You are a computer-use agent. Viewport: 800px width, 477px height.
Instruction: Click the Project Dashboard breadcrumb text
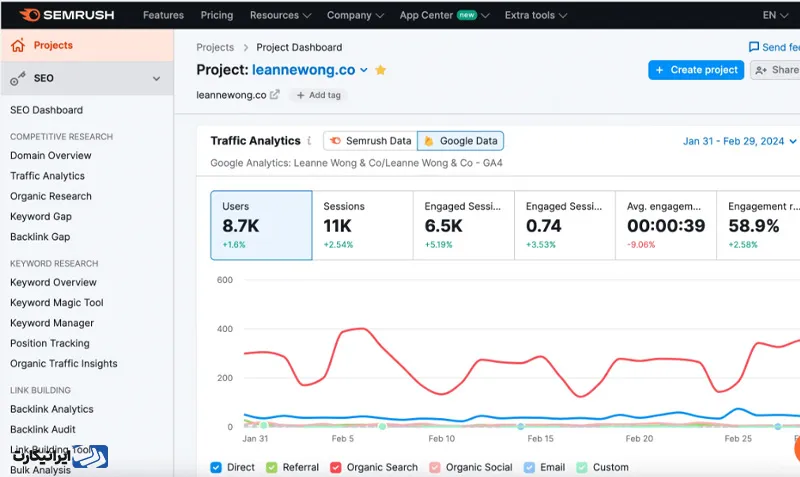pyautogui.click(x=299, y=47)
